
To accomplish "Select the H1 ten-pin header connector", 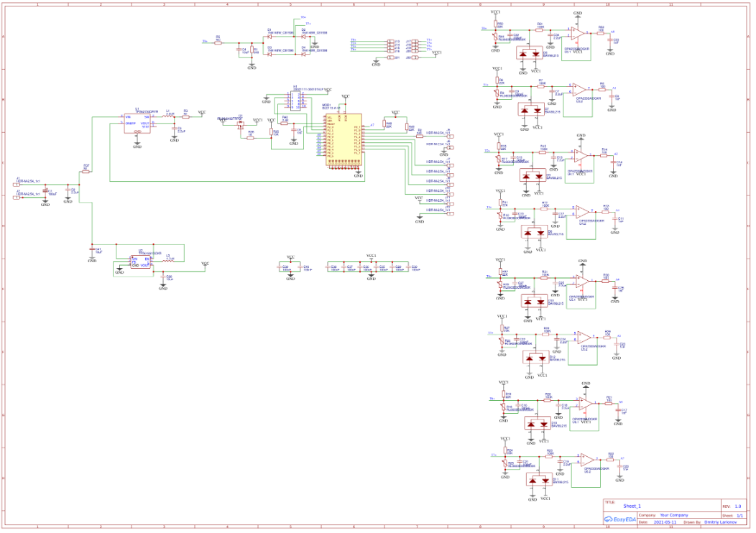I will (x=294, y=98).
